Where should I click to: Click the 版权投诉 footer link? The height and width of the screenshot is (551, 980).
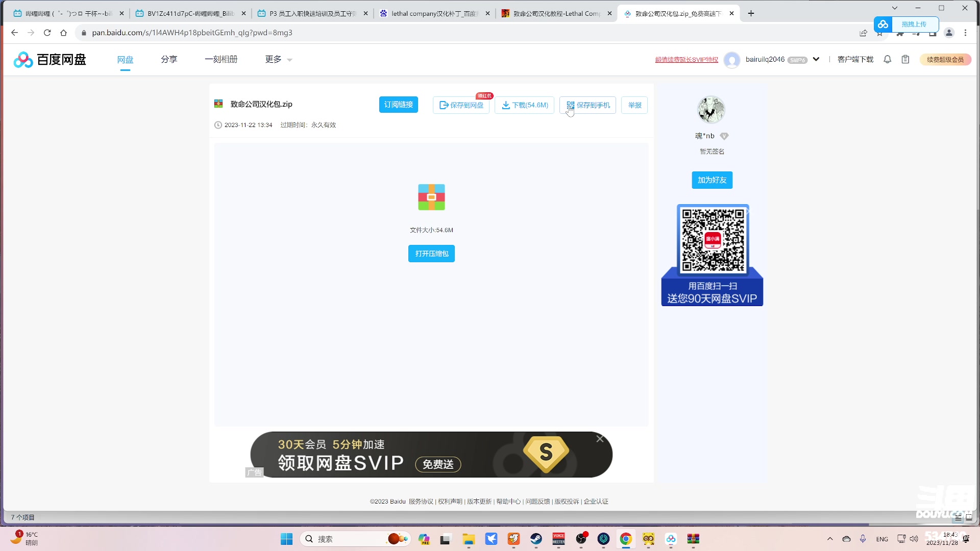(x=567, y=502)
